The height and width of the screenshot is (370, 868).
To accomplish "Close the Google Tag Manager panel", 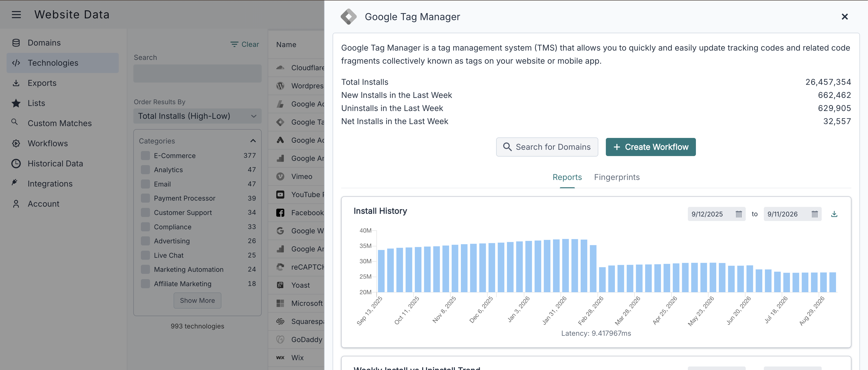I will (x=844, y=17).
